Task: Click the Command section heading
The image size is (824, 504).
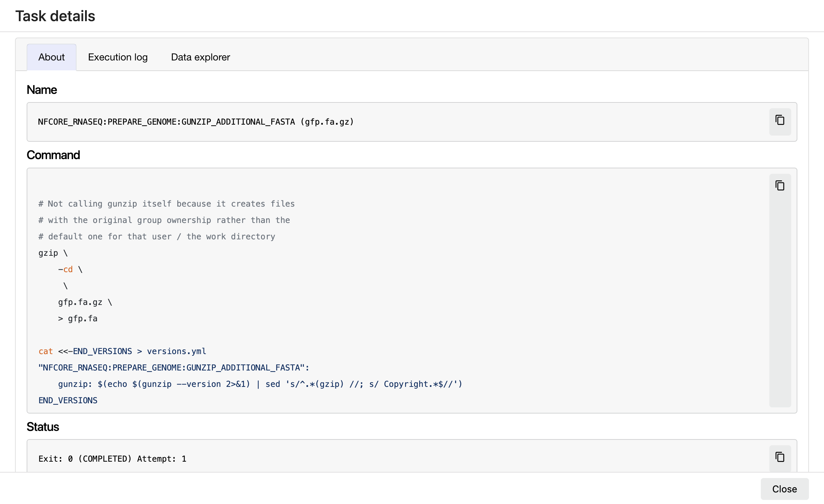Action: tap(53, 155)
